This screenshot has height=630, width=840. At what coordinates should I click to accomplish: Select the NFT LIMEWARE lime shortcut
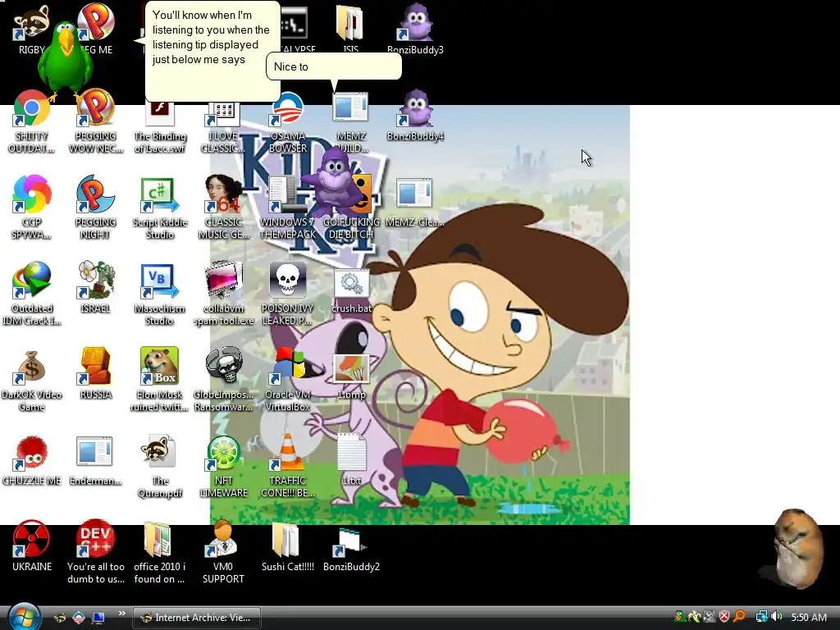click(223, 467)
